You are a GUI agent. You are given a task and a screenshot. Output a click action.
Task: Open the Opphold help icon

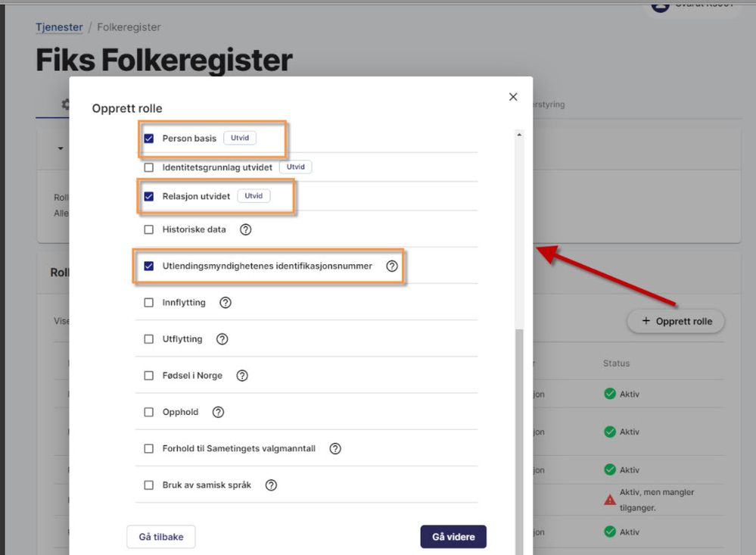point(218,412)
